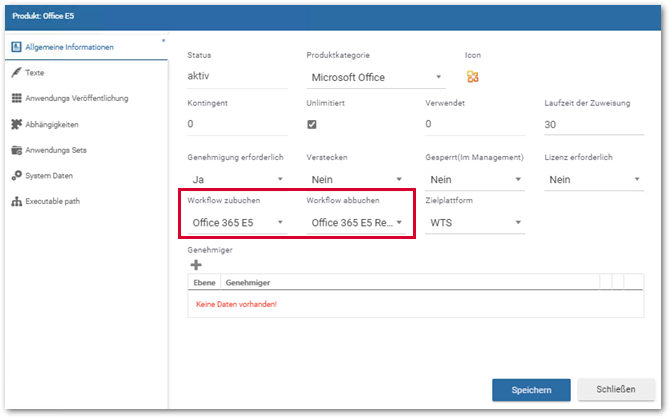Click the puzzle icon next to Abhängigkeiten

point(16,124)
